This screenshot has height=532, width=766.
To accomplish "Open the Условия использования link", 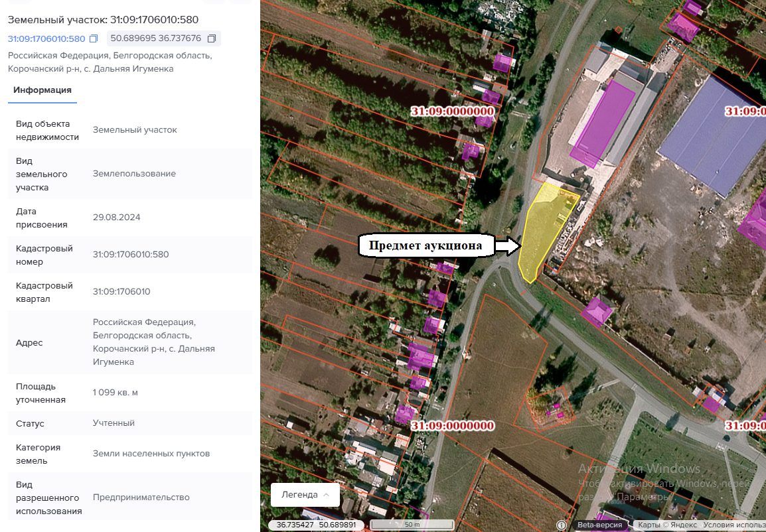I will 734,525.
